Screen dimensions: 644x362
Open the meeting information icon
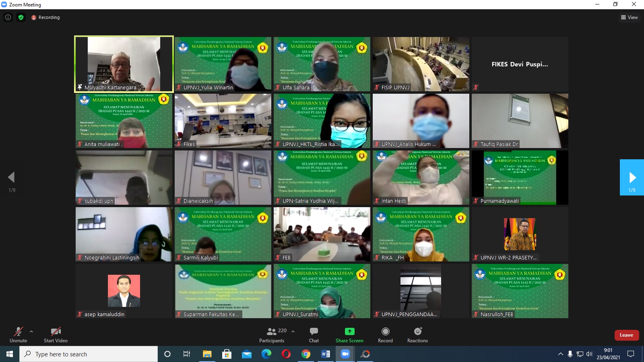tap(8, 17)
